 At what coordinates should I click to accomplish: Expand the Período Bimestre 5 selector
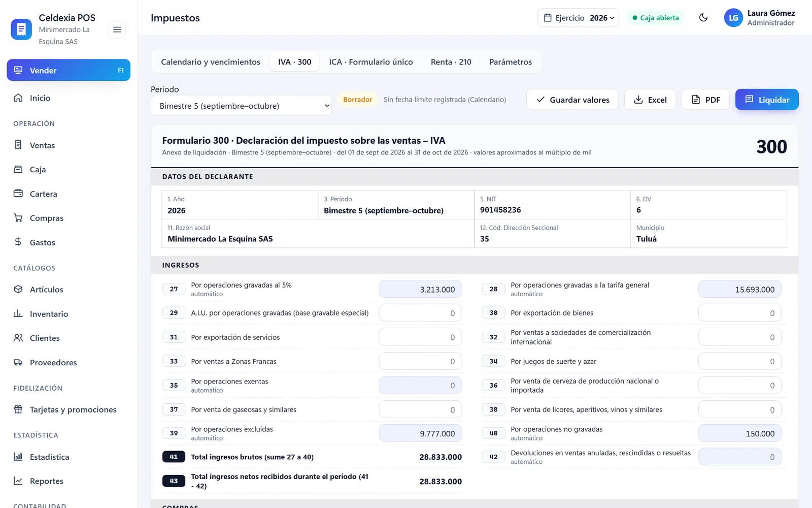tap(241, 106)
